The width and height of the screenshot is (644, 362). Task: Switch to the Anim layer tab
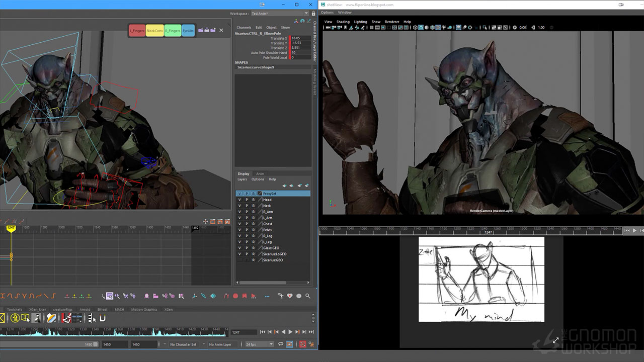click(x=260, y=174)
